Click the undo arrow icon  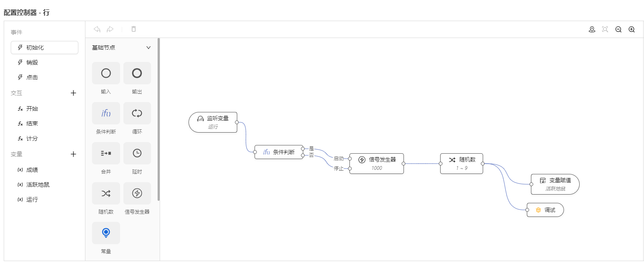point(97,29)
